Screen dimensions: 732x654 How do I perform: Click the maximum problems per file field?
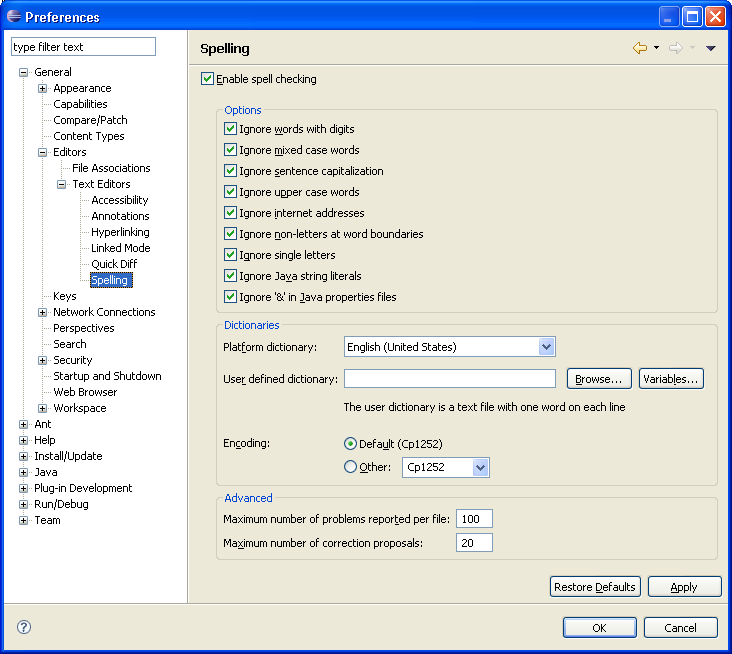coord(474,519)
